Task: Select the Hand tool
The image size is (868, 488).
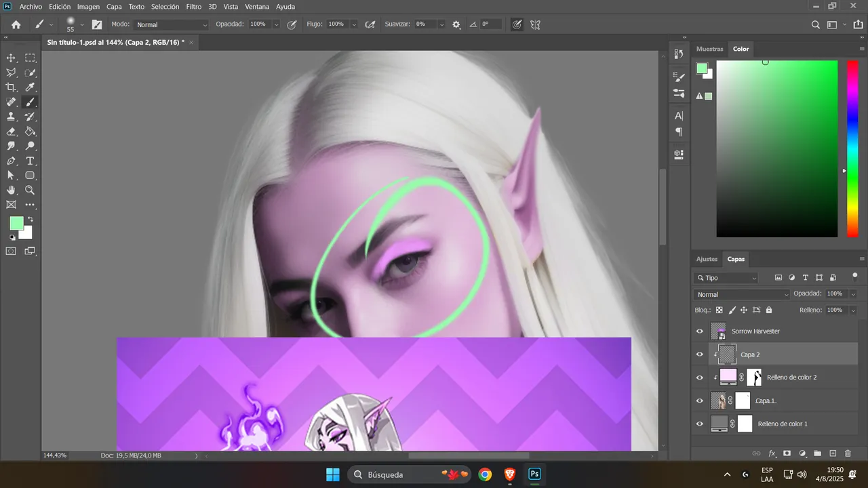Action: coord(12,190)
